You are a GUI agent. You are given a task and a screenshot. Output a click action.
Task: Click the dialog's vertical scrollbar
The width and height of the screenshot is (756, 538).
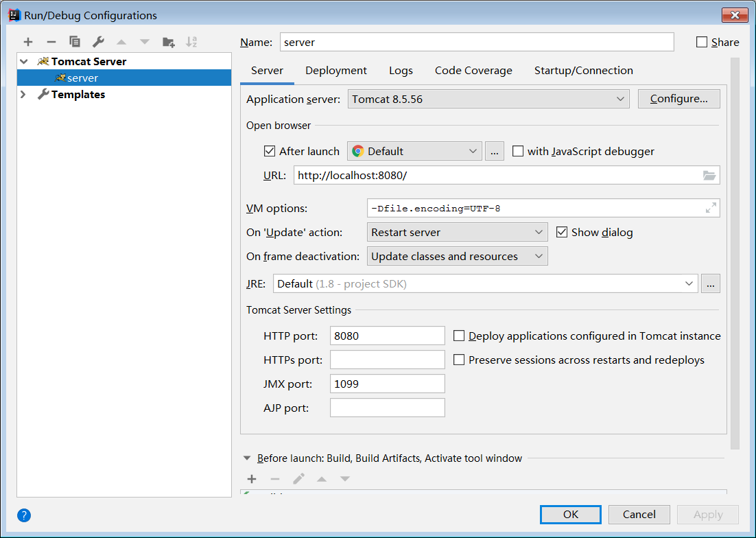735,254
